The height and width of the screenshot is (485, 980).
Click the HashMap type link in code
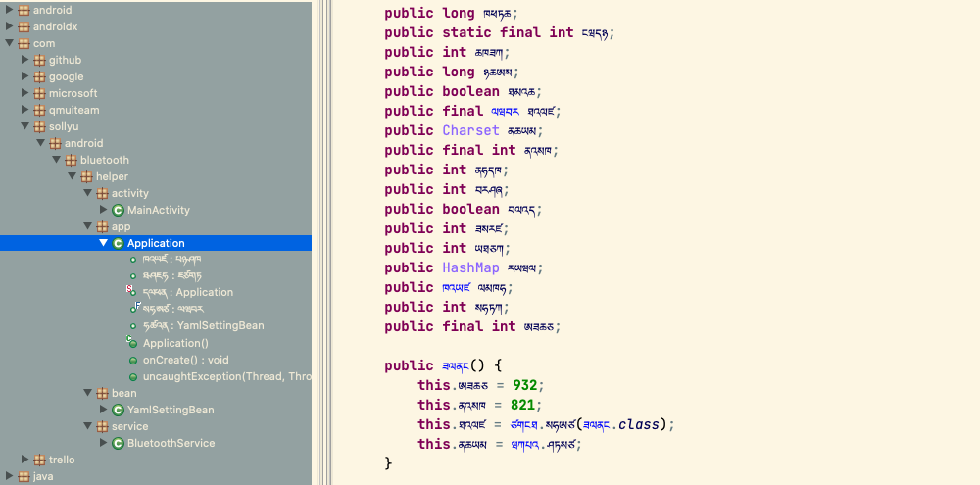click(x=470, y=267)
